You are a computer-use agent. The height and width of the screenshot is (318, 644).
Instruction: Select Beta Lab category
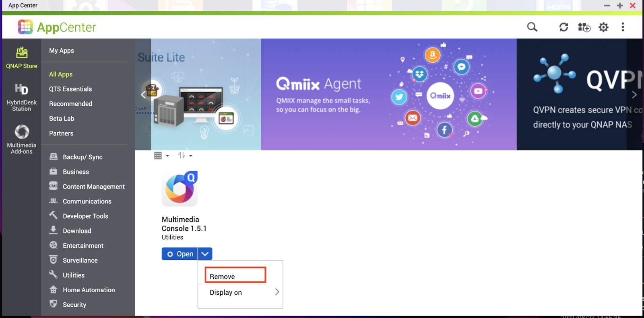(x=62, y=119)
